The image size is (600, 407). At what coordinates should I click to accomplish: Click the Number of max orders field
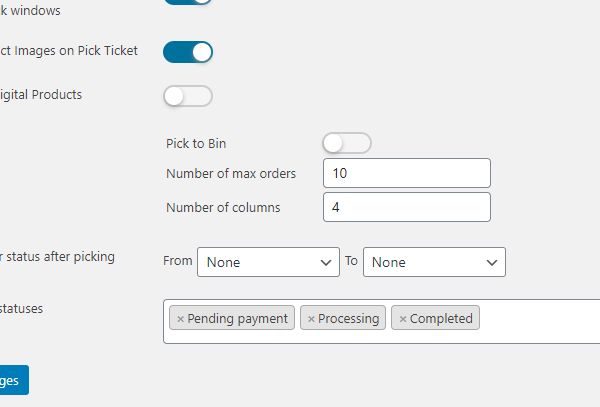pyautogui.click(x=407, y=173)
